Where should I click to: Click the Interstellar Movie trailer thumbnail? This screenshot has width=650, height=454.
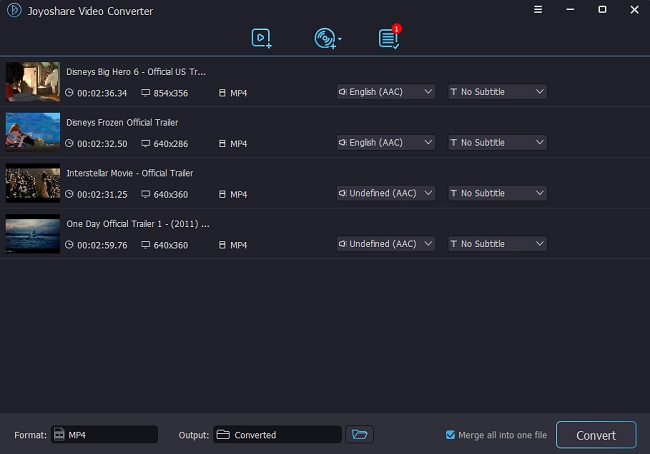(x=33, y=183)
